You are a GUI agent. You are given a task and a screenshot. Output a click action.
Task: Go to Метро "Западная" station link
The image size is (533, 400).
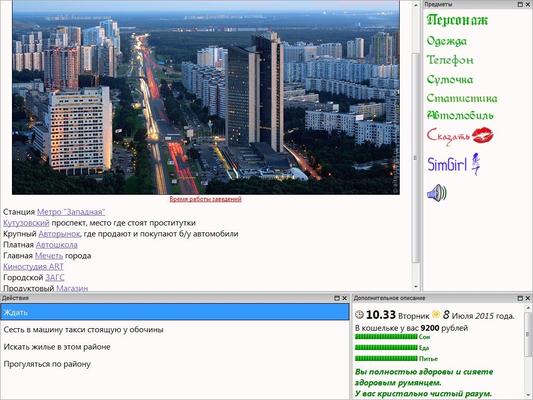[x=71, y=212]
